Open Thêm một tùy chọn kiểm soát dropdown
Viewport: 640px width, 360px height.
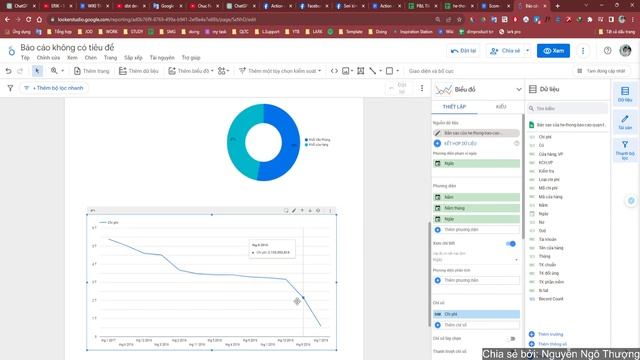pyautogui.click(x=280, y=71)
